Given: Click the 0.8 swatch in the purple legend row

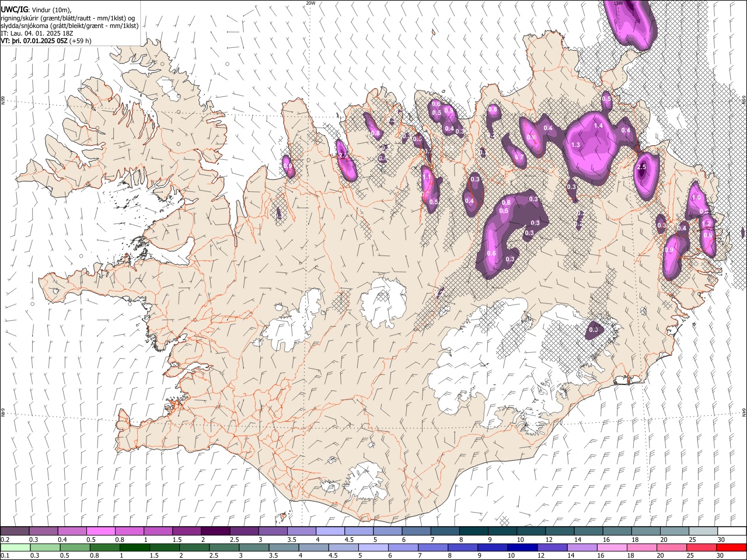Looking at the screenshot, I should click(x=130, y=531).
